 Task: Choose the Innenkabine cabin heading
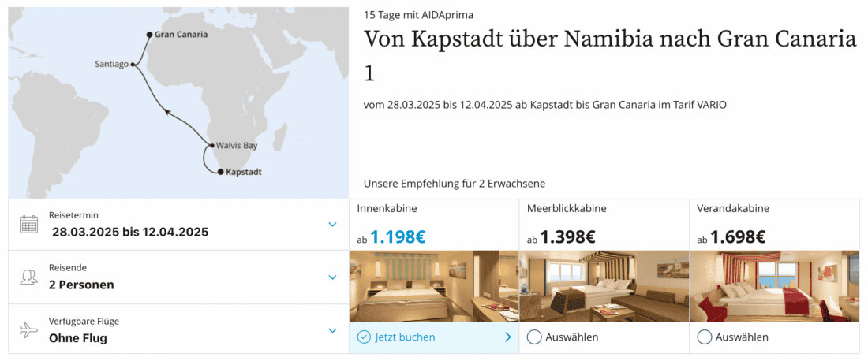point(387,209)
